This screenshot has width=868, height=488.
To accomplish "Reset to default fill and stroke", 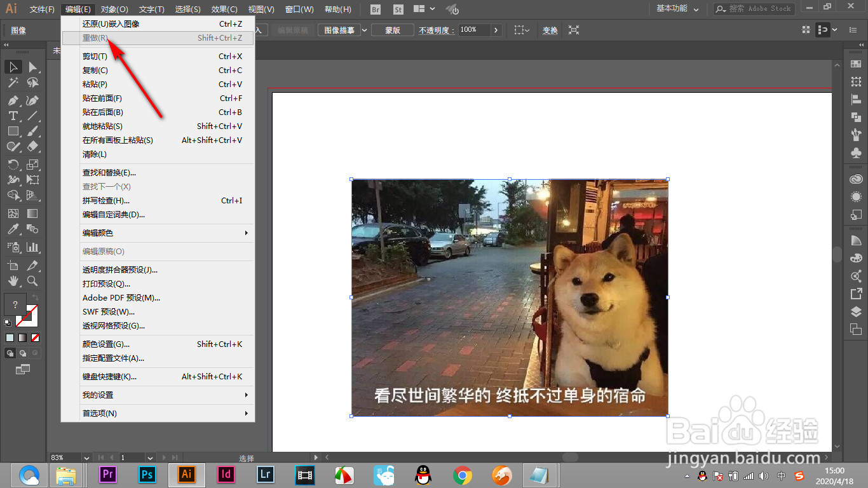I will (7, 323).
